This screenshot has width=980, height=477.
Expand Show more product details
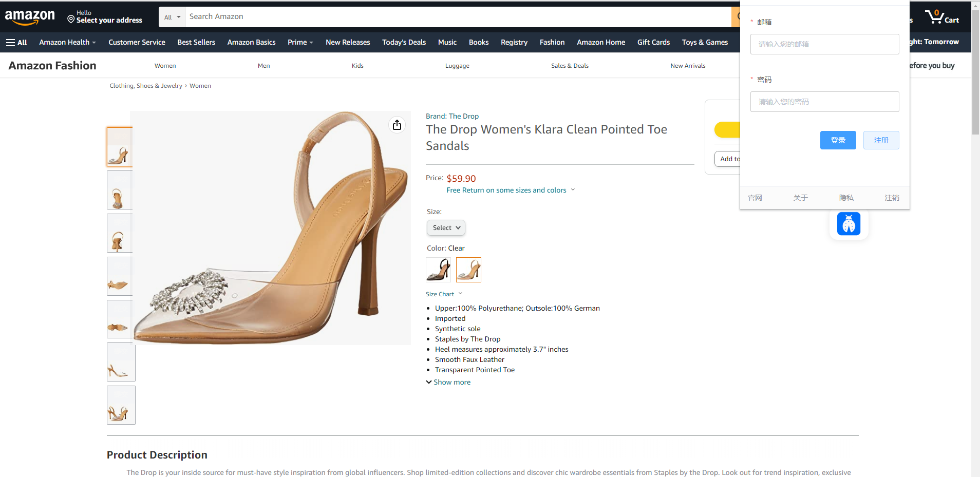[x=448, y=382]
